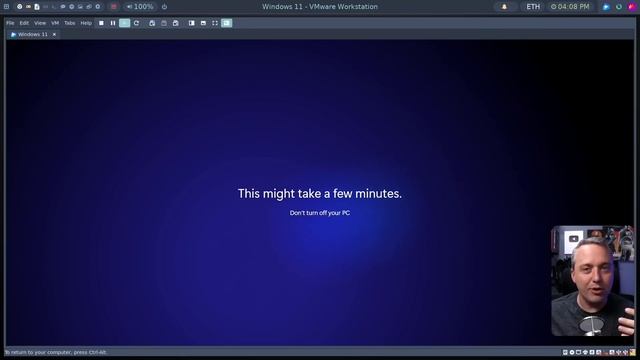Click 'This might take a few minutes.' text

[320, 194]
